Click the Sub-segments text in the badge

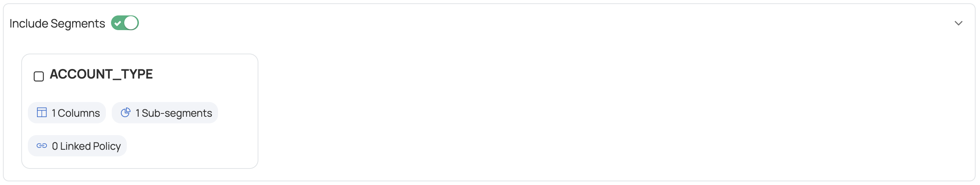point(177,113)
